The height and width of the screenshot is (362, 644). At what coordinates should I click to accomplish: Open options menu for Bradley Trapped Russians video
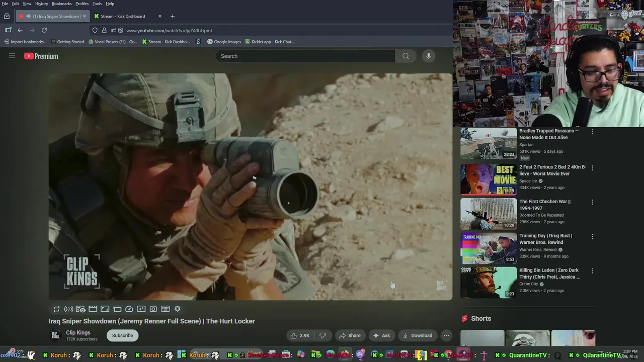592,132
